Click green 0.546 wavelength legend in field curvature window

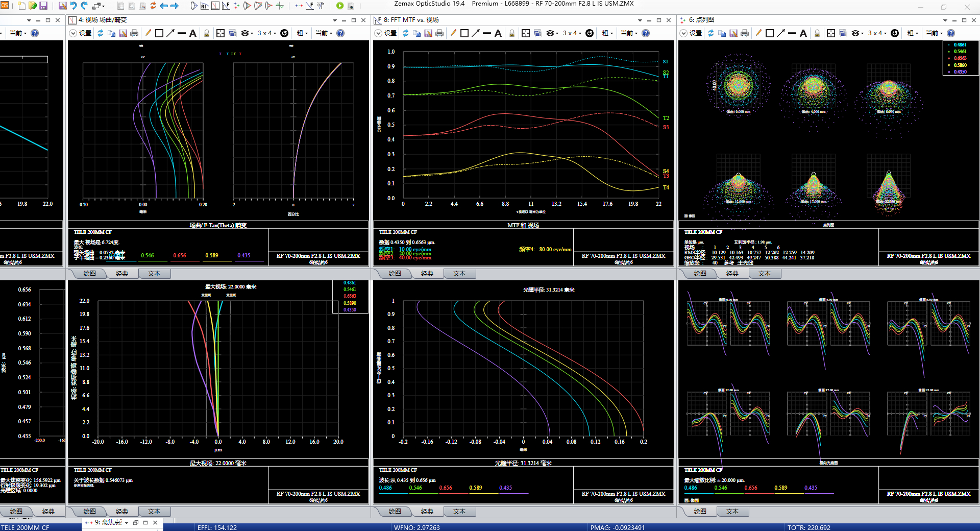click(148, 255)
